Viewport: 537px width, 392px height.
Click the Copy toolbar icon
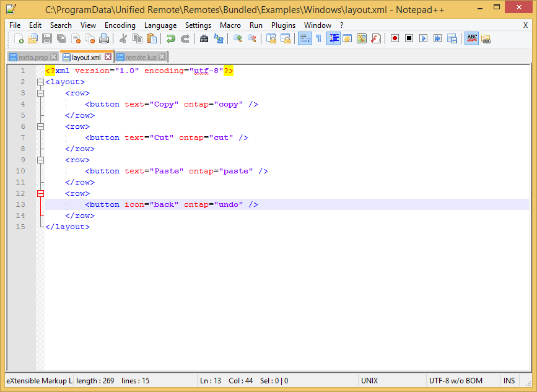coord(138,38)
